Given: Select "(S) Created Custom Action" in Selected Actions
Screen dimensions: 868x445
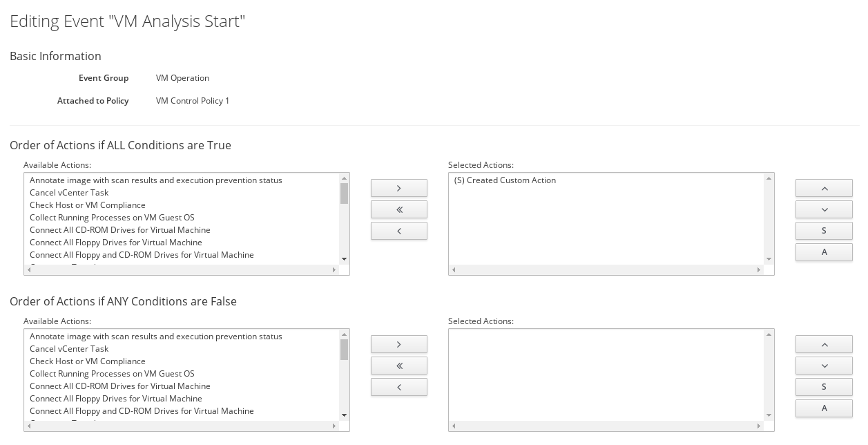Looking at the screenshot, I should 505,180.
